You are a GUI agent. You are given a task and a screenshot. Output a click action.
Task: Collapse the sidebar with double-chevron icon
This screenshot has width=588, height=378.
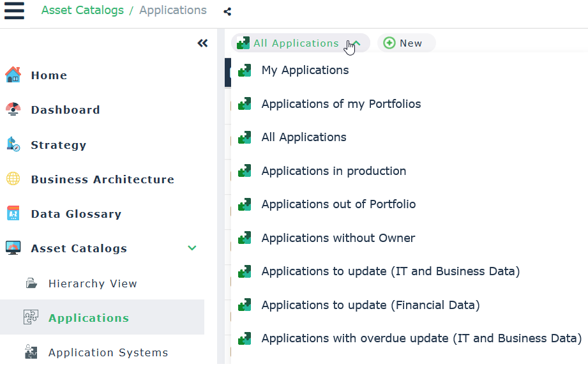[202, 43]
